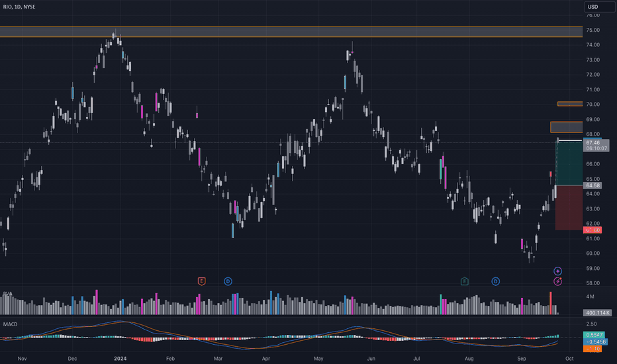
Task: Click the Aug label on the time axis
Action: tap(469, 359)
